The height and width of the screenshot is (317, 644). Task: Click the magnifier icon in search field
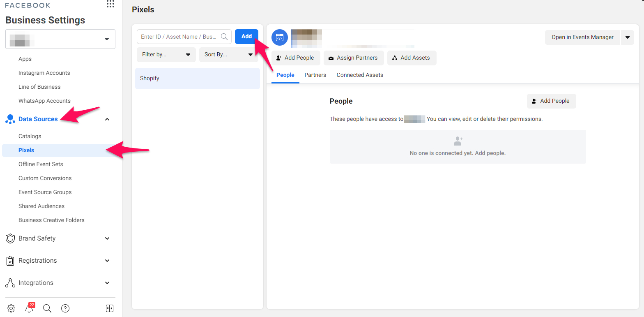[x=224, y=37]
